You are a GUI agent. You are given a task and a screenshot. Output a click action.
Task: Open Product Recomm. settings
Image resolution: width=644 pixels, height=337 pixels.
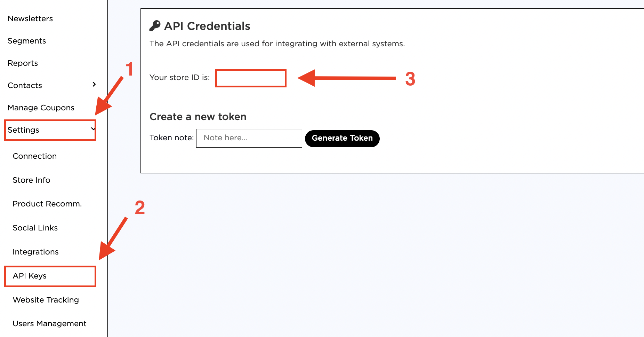click(47, 204)
